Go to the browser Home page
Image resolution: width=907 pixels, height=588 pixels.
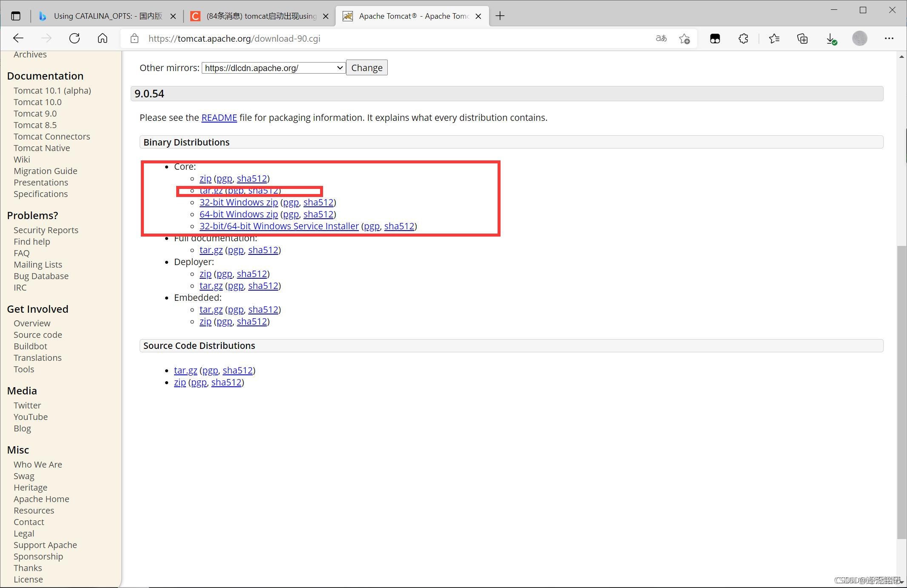point(103,38)
